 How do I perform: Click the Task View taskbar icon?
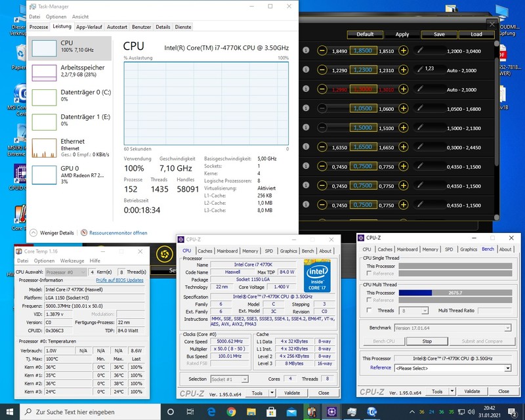pyautogui.click(x=190, y=411)
